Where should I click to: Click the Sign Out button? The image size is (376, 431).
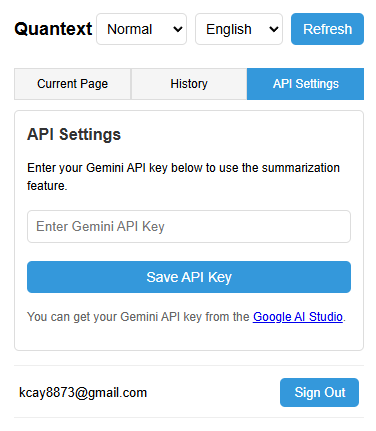tap(319, 392)
